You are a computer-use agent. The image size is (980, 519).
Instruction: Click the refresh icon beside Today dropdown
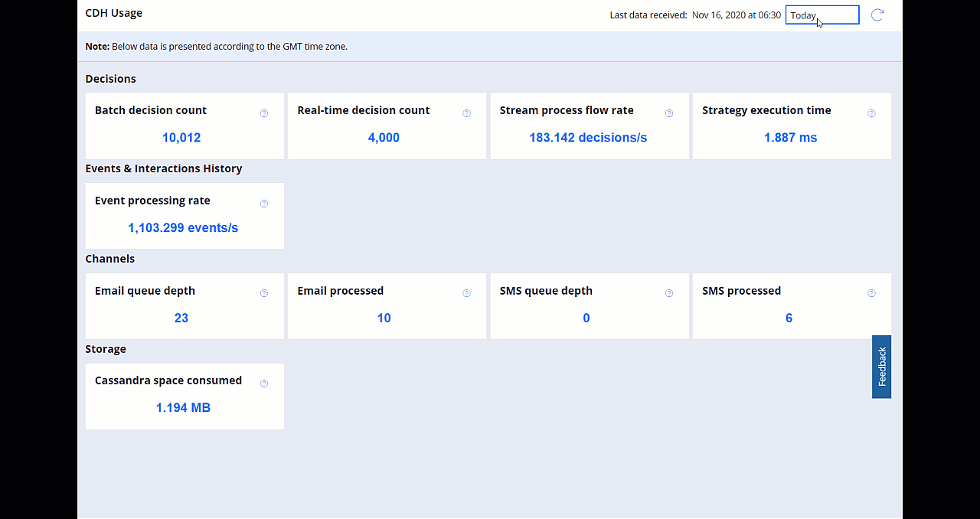pos(877,15)
